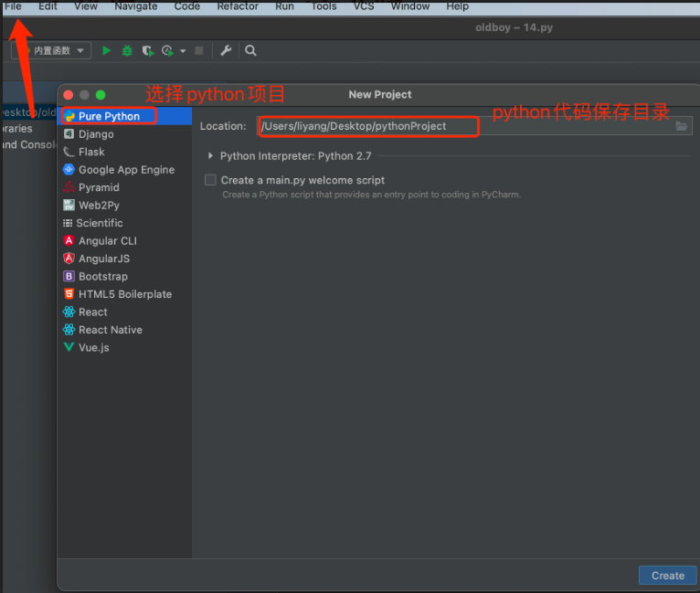
Task: Click the Profile run icon
Action: pyautogui.click(x=168, y=51)
